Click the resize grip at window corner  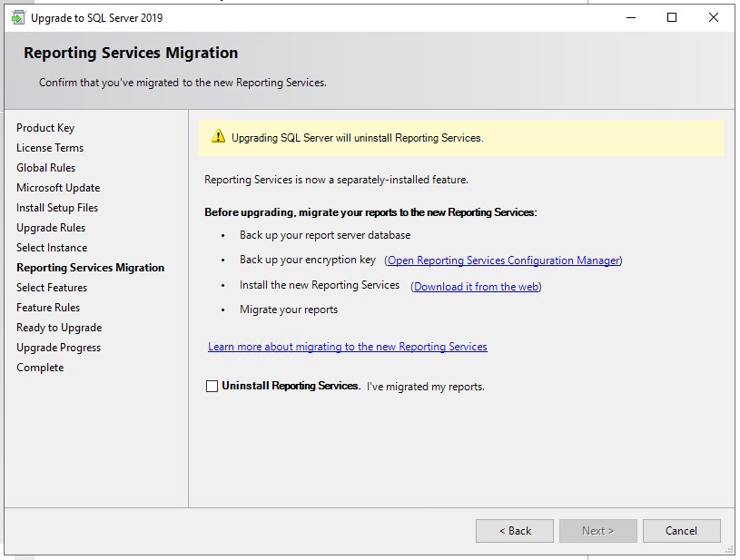pyautogui.click(x=729, y=550)
